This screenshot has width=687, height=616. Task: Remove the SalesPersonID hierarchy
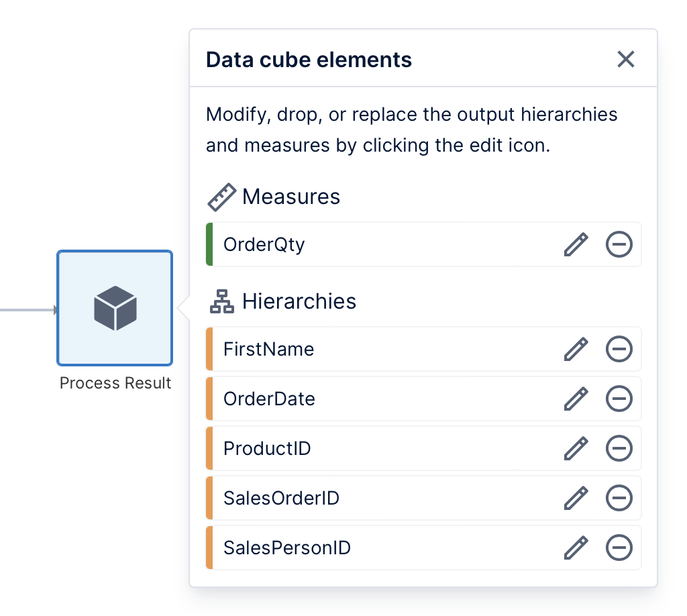pyautogui.click(x=619, y=548)
